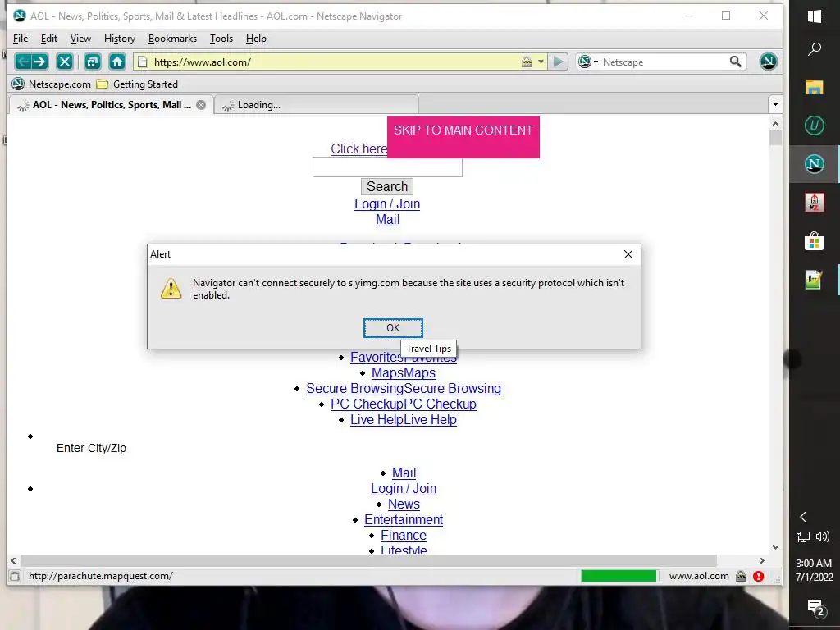The height and width of the screenshot is (630, 840).
Task: Click the red alert icon in the status bar
Action: pyautogui.click(x=758, y=576)
